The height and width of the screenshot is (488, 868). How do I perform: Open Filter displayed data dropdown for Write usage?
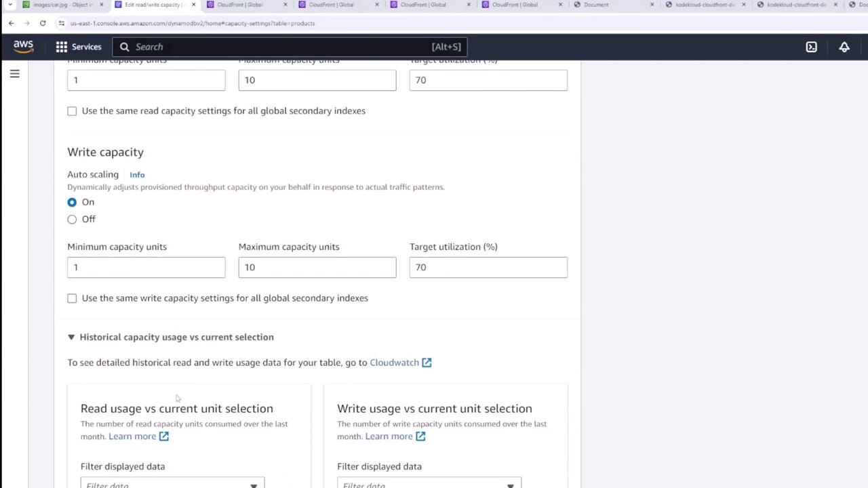[x=429, y=484]
